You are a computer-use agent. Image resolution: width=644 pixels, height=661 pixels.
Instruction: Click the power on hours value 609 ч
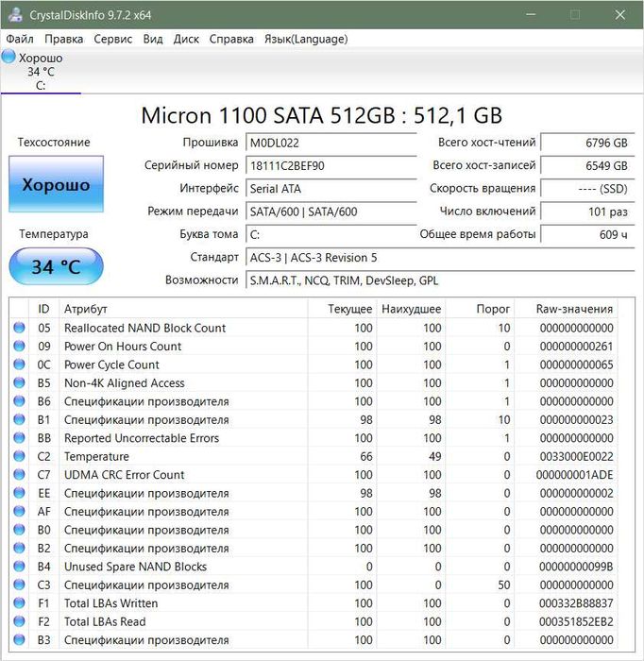[x=587, y=234]
